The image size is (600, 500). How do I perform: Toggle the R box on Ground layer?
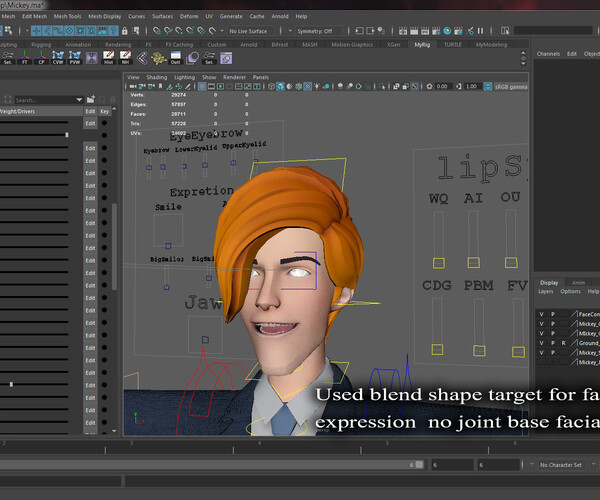tap(563, 342)
